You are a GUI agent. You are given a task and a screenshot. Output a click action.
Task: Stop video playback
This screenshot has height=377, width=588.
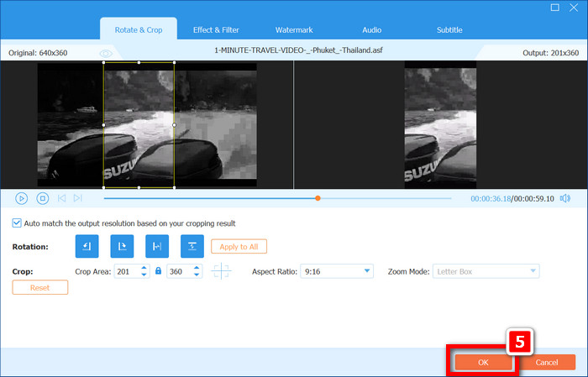click(42, 198)
